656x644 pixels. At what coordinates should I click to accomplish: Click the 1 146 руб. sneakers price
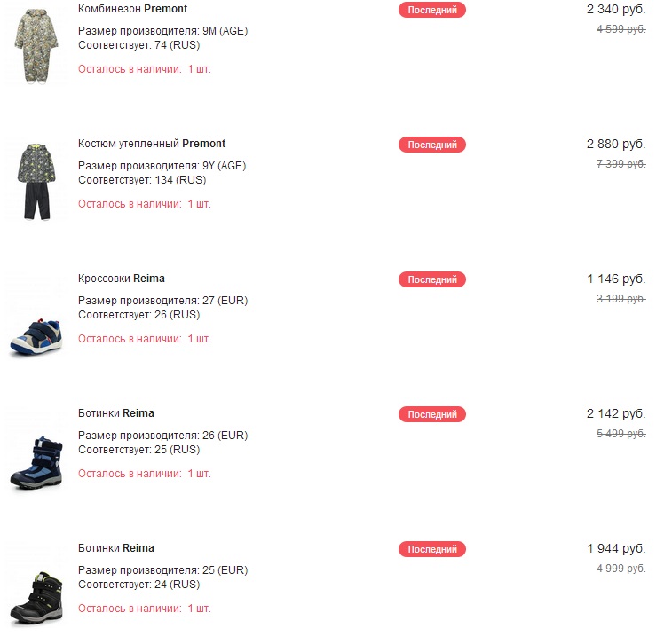coord(616,279)
